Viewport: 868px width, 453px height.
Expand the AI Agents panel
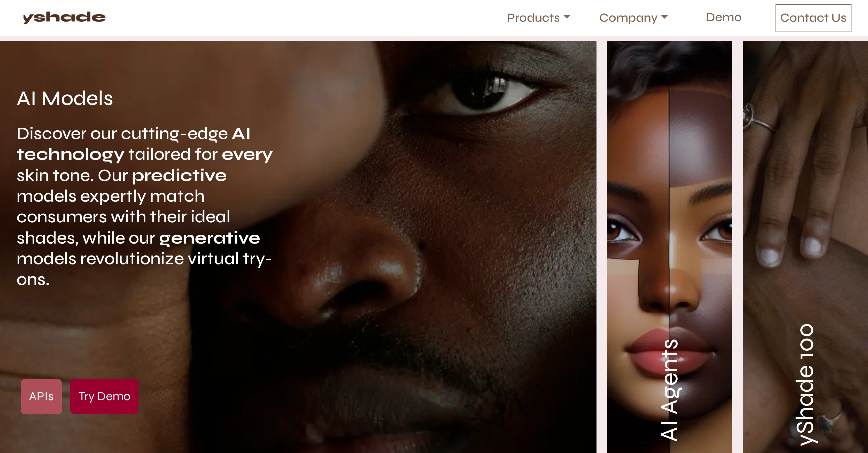[x=669, y=247]
